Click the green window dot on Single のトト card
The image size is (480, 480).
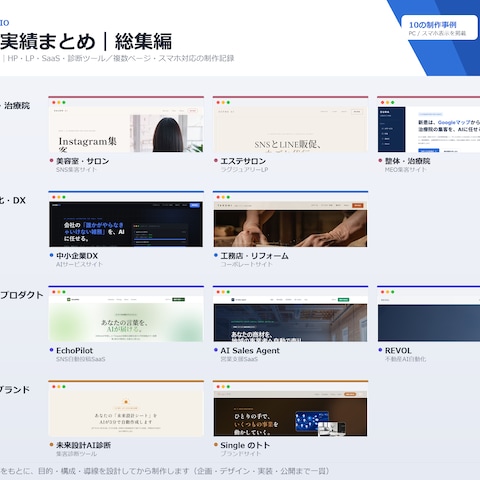[228, 387]
